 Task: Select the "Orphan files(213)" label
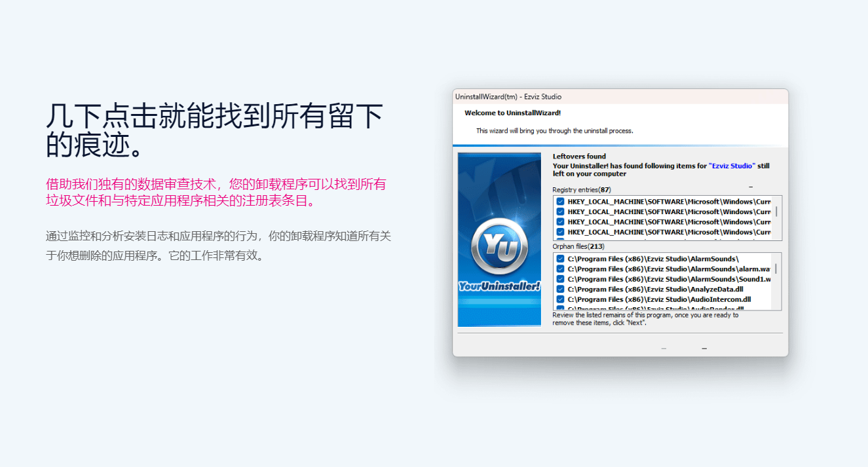click(578, 246)
